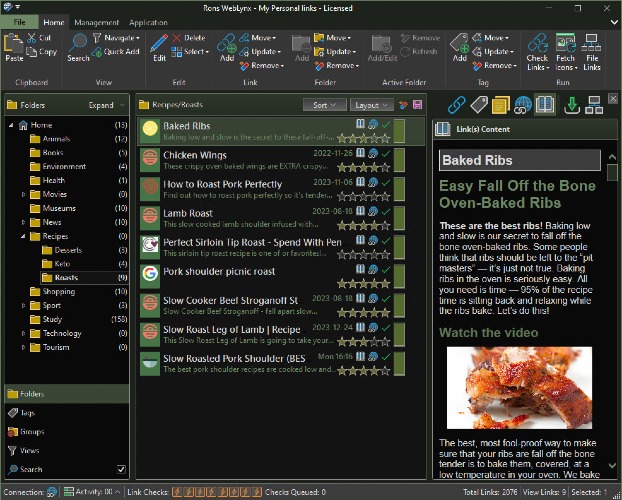Click Quick Add in the View group

pyautogui.click(x=116, y=52)
